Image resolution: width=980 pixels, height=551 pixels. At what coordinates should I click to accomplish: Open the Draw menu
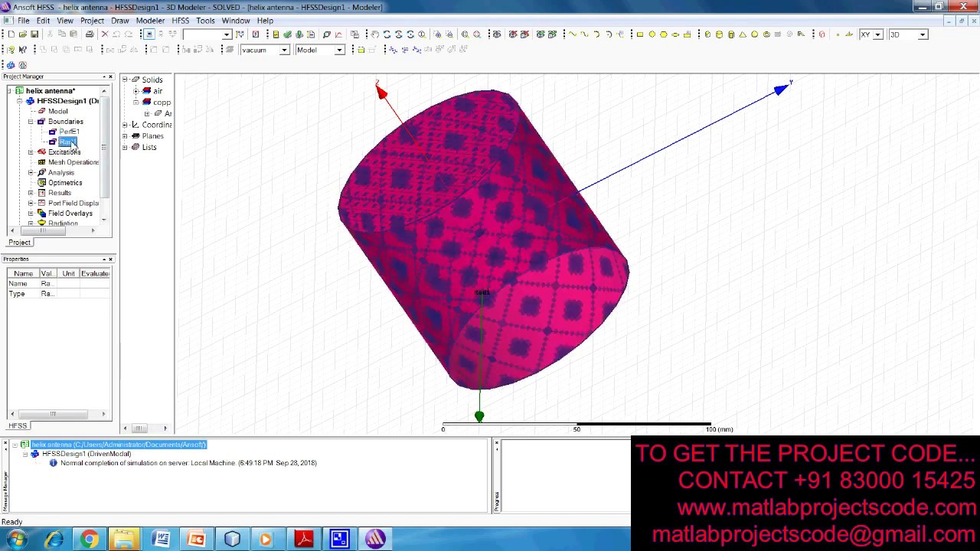119,21
